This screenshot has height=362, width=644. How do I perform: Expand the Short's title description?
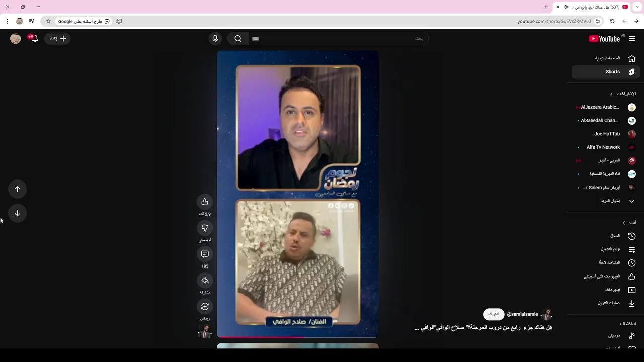pos(483,328)
